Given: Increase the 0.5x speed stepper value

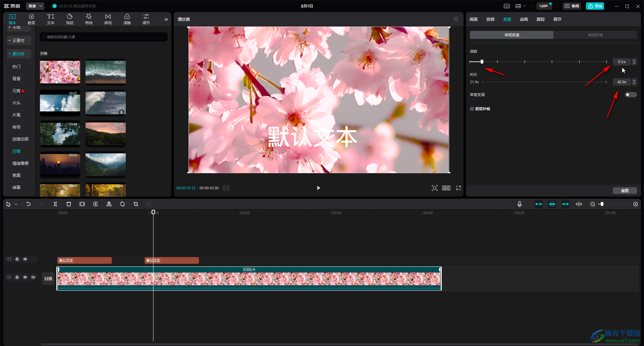Looking at the screenshot, I should click(634, 60).
